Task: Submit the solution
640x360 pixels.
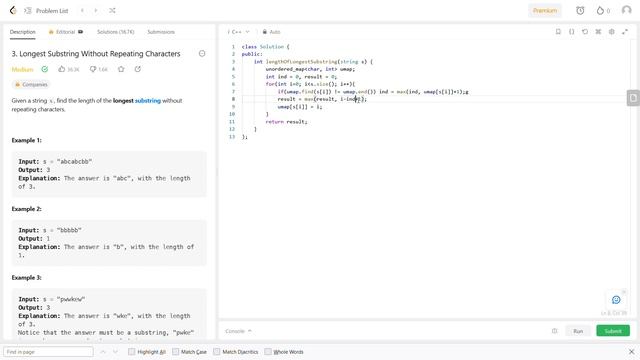Action: 613,331
